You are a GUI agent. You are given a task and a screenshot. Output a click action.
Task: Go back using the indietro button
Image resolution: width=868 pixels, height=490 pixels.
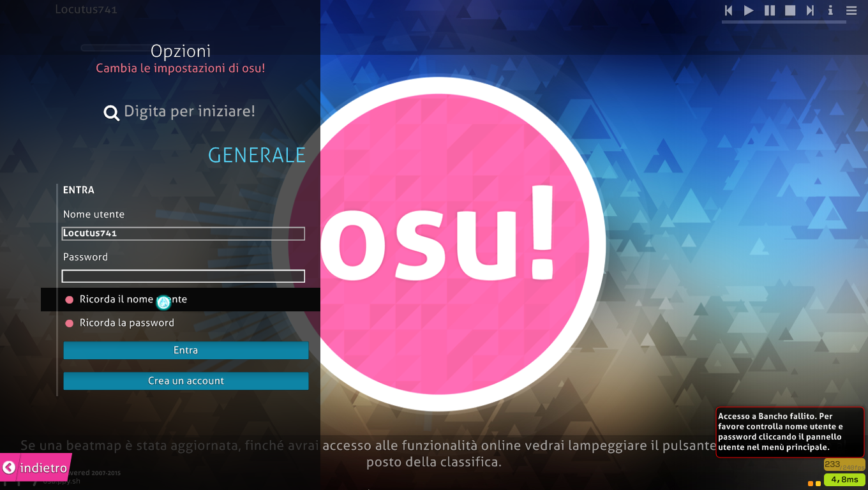pyautogui.click(x=35, y=468)
